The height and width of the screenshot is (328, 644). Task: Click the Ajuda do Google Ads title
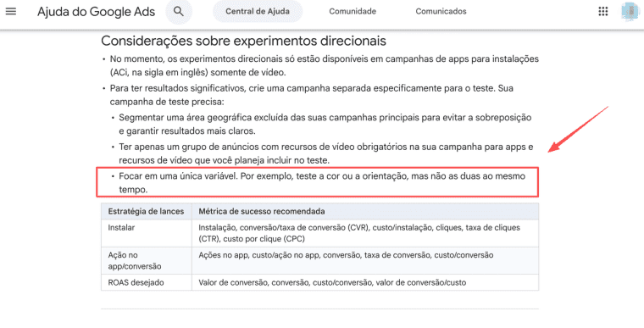click(96, 12)
